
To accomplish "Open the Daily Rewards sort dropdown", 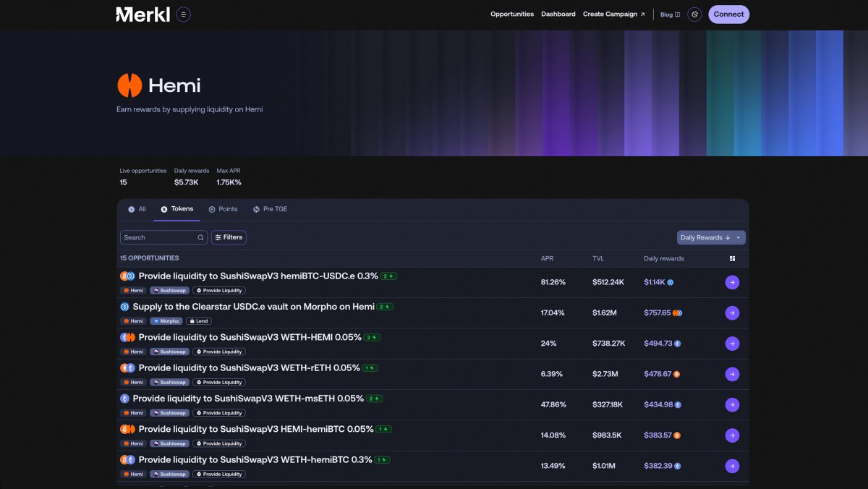I will click(x=711, y=237).
